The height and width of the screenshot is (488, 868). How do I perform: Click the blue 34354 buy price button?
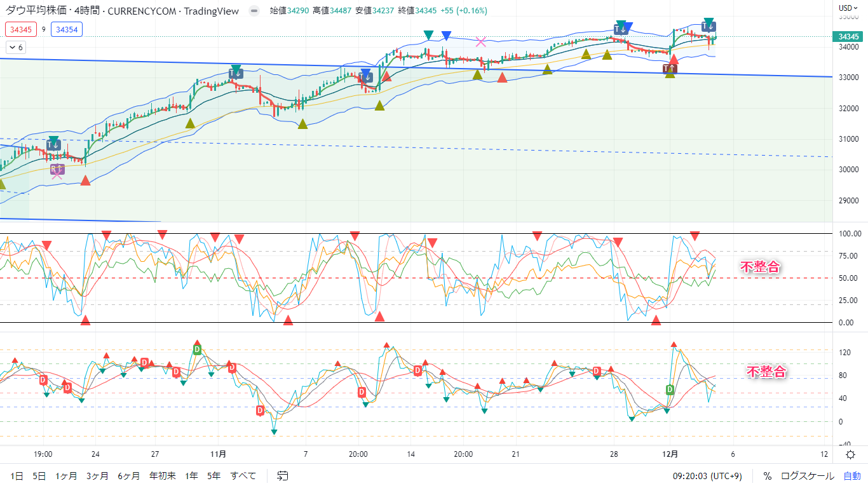(x=67, y=29)
